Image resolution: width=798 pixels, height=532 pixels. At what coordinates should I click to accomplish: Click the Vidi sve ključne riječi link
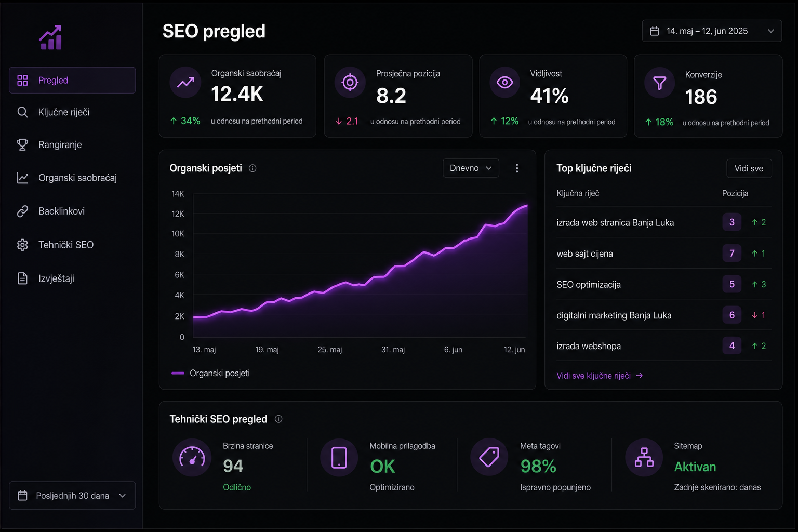(600, 376)
